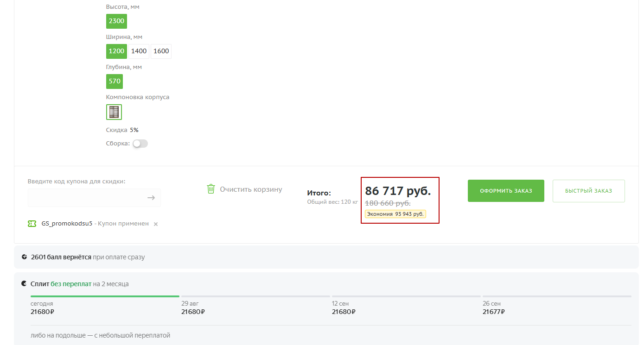This screenshot has width=644, height=345.
Task: Click the green coupon ticket icon
Action: 32,224
